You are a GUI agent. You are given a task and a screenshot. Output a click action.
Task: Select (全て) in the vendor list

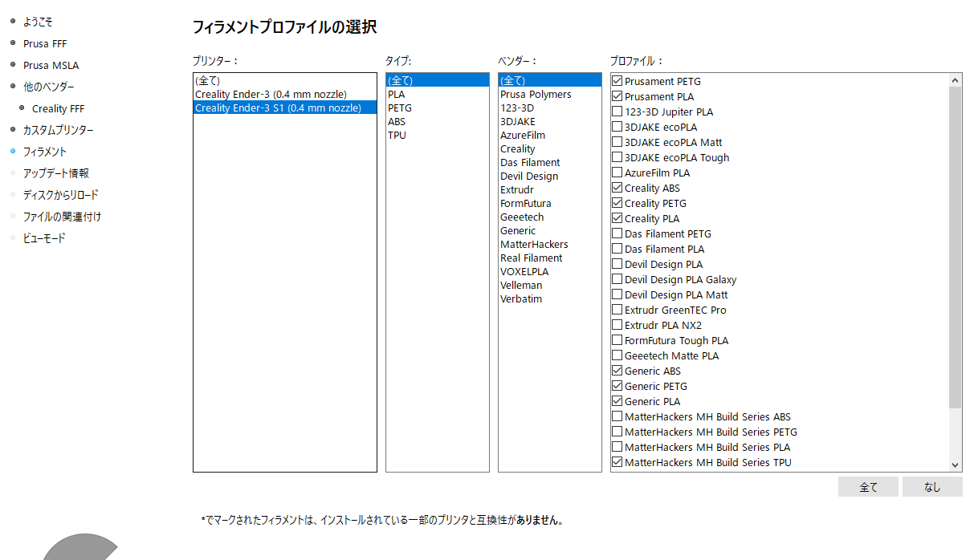pyautogui.click(x=550, y=80)
